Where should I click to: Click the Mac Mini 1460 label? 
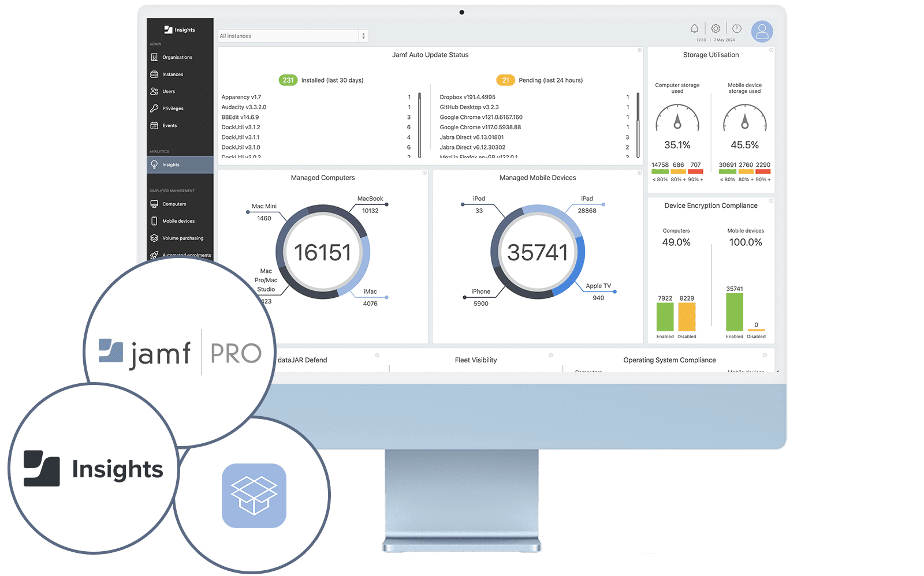click(x=264, y=212)
